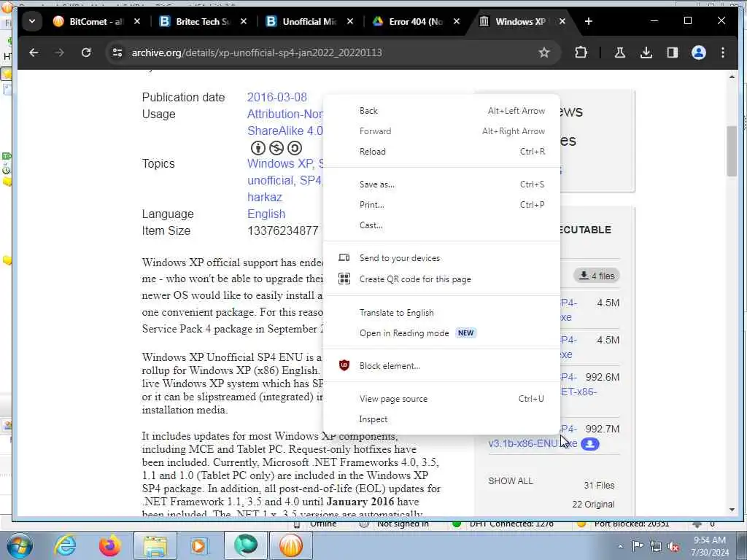Open the tab search dropdown arrow
Screen dimensions: 747x560
(32, 21)
